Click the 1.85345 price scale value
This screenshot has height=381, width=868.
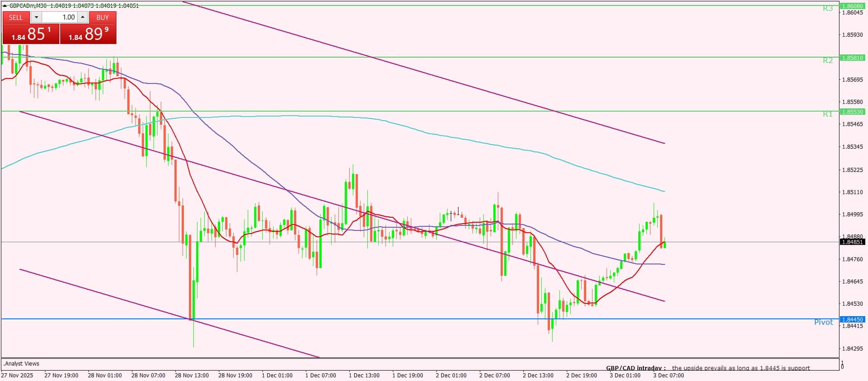pyautogui.click(x=852, y=147)
